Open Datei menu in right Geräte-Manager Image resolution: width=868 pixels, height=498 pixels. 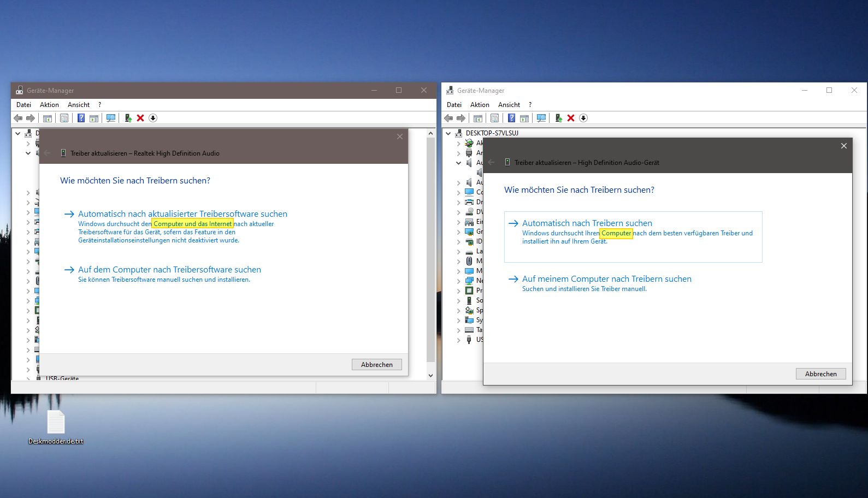click(x=454, y=105)
